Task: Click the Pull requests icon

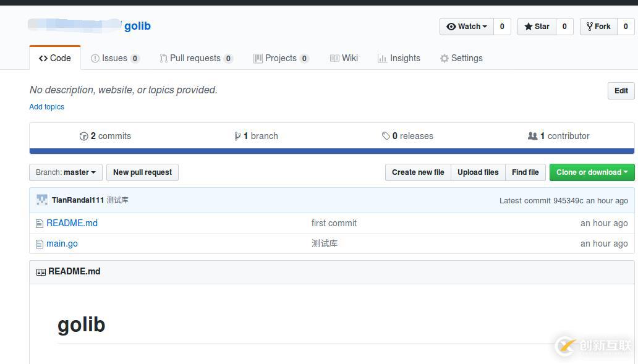Action: coord(164,59)
